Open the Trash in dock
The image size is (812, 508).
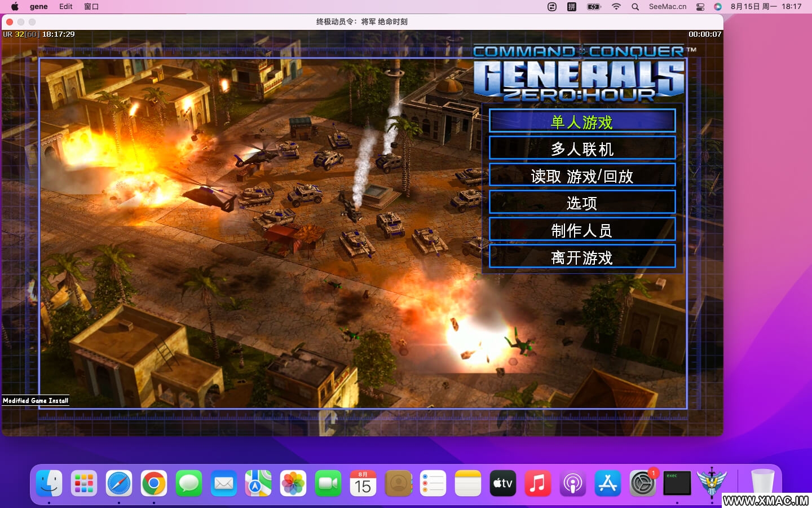tap(762, 484)
